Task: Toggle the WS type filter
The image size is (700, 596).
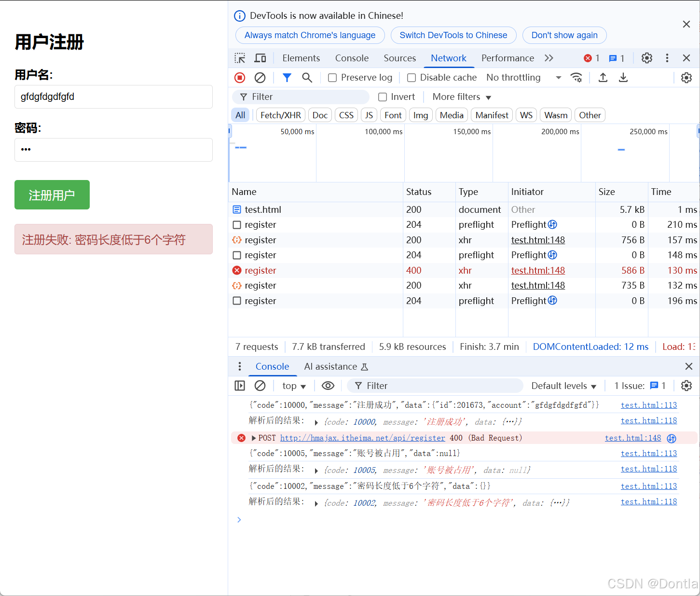Action: [526, 115]
